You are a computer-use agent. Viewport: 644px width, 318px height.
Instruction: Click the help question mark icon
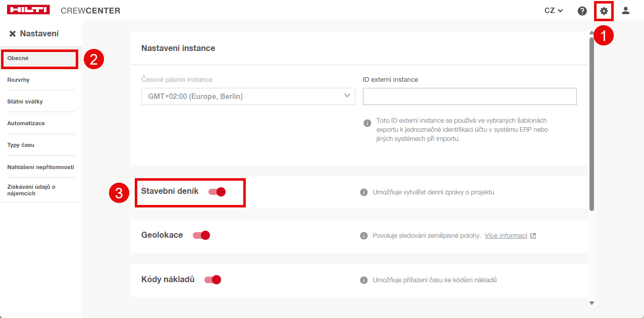(582, 11)
